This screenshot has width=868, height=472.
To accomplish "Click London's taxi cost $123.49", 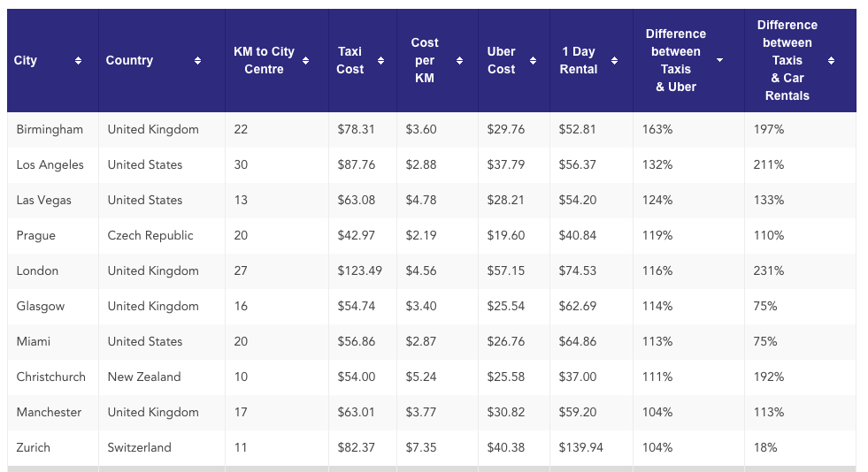I will coord(360,270).
